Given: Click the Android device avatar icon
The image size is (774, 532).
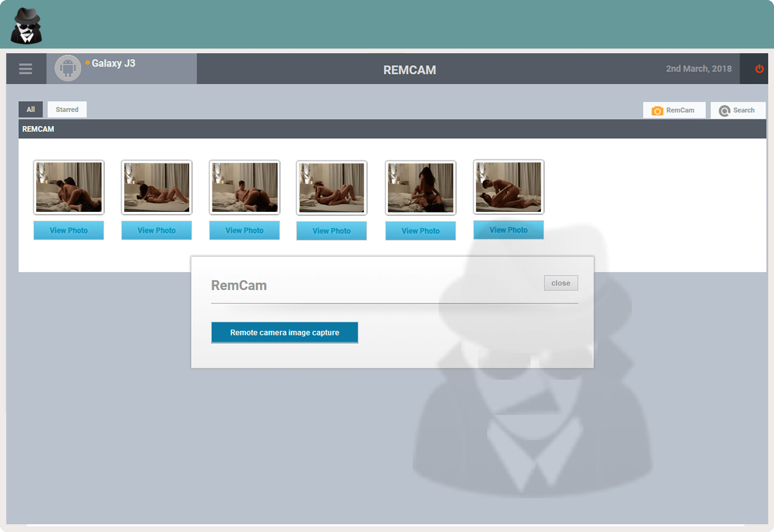Looking at the screenshot, I should (x=68, y=68).
